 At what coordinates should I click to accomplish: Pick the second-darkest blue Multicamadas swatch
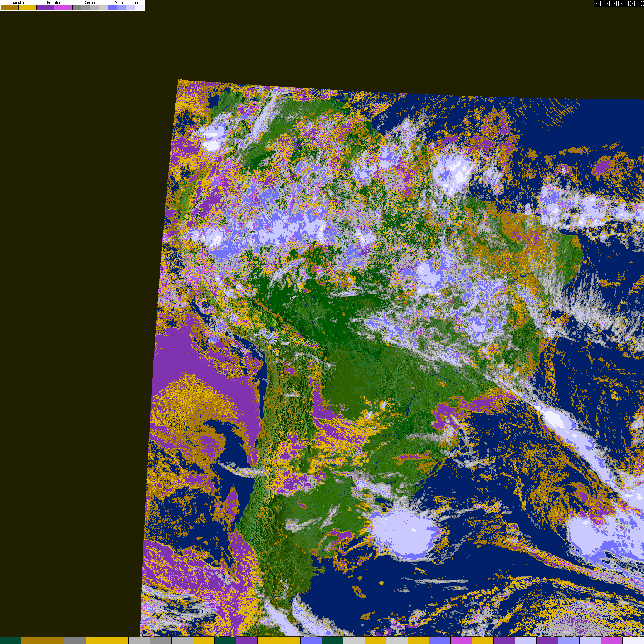click(x=121, y=7)
